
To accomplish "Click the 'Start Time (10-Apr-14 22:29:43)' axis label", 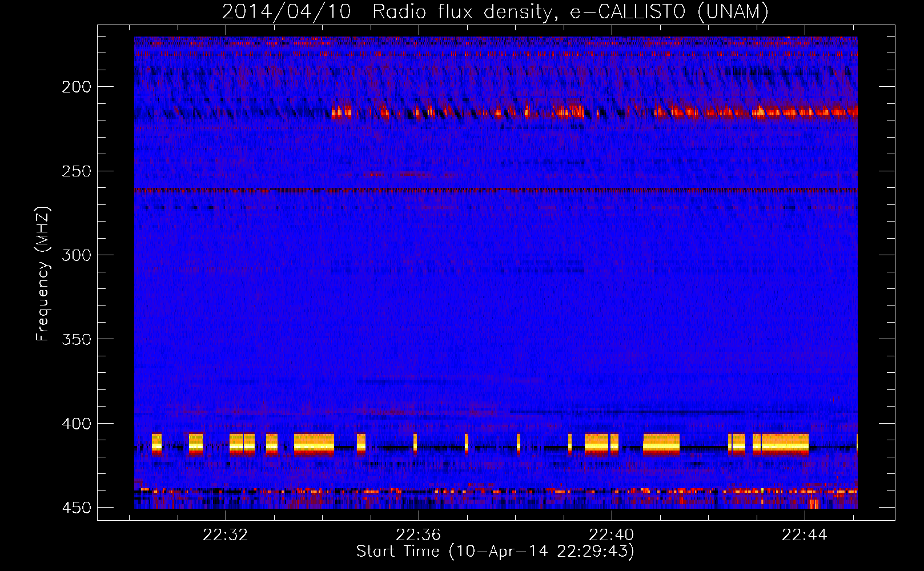I will 495,551.
